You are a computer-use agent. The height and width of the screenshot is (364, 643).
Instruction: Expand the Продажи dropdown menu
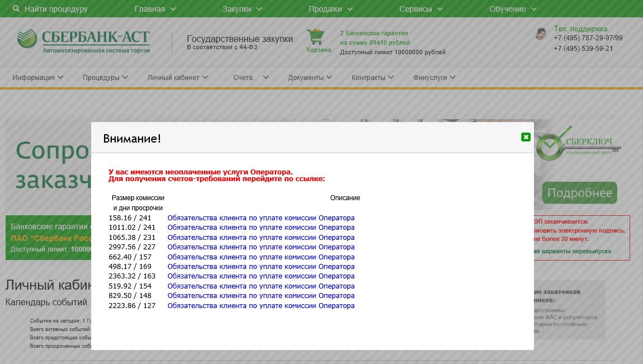tap(330, 9)
